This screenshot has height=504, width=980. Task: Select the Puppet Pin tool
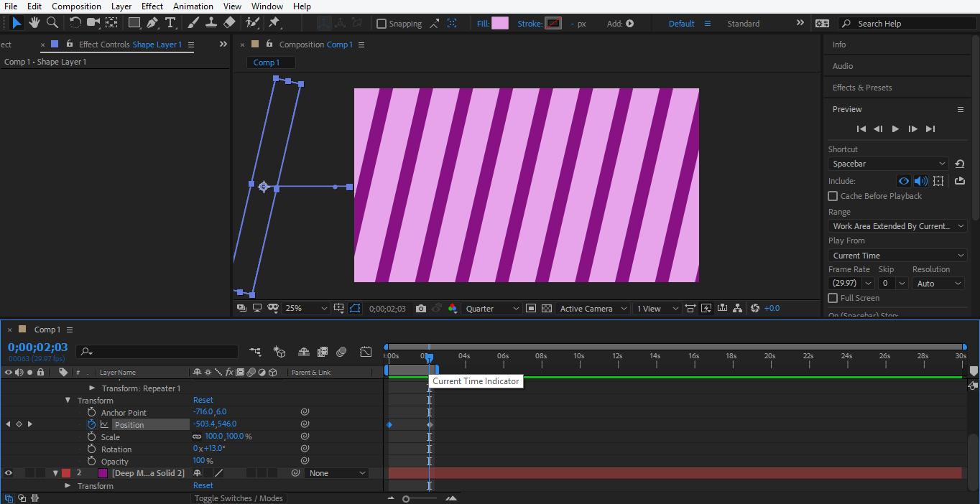(274, 23)
